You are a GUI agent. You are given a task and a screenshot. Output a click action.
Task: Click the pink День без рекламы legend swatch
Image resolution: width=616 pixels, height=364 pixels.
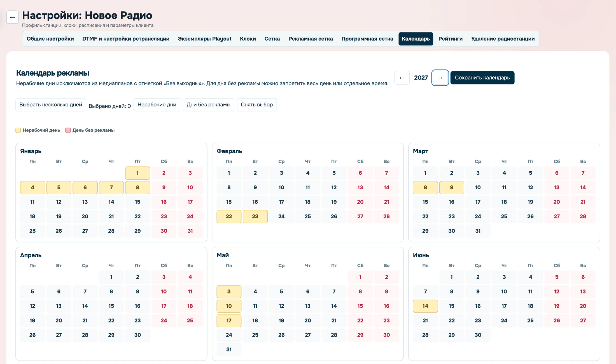coord(68,130)
